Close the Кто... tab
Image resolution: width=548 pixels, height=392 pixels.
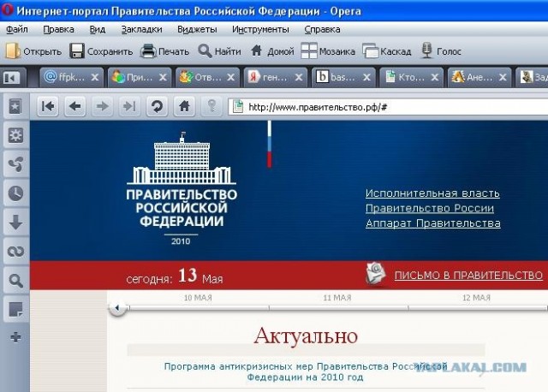click(434, 77)
